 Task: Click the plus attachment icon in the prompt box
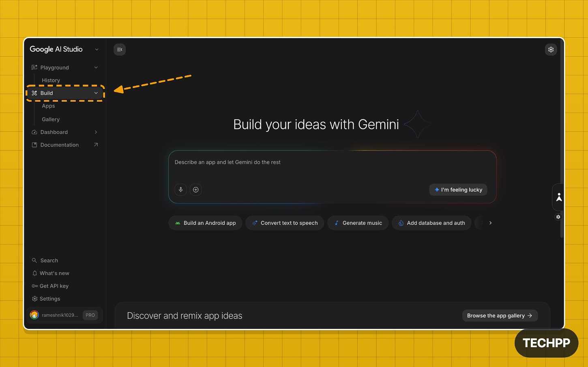196,190
